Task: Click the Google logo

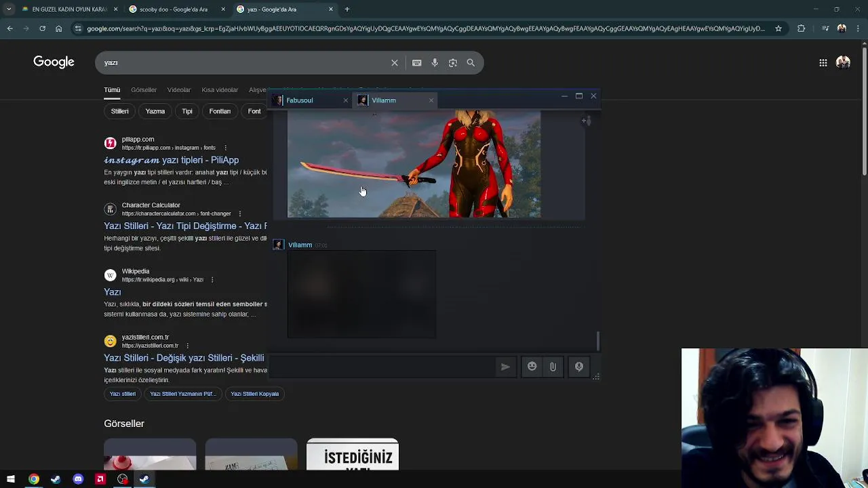Action: (x=54, y=62)
